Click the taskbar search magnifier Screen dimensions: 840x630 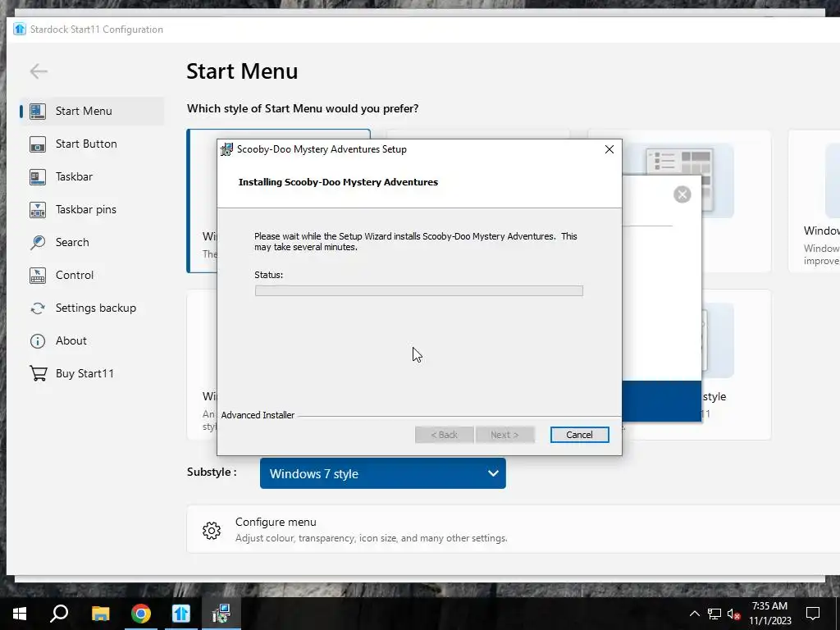pyautogui.click(x=59, y=614)
